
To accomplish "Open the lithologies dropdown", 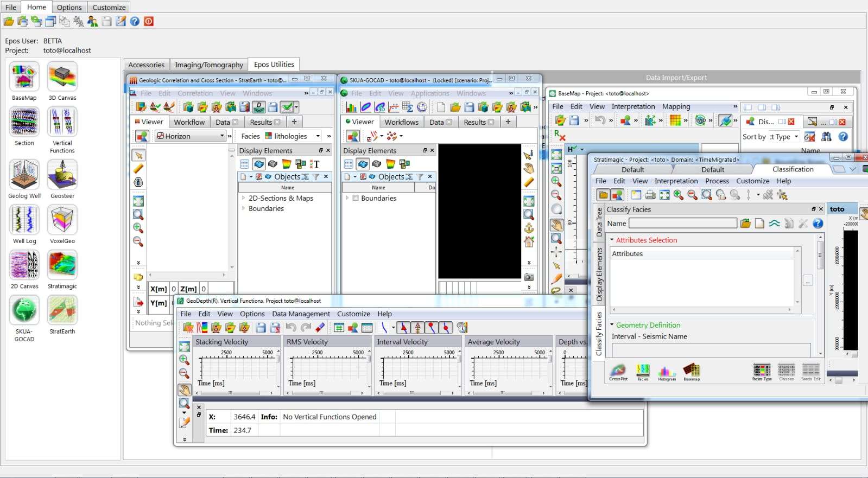I will pos(318,136).
